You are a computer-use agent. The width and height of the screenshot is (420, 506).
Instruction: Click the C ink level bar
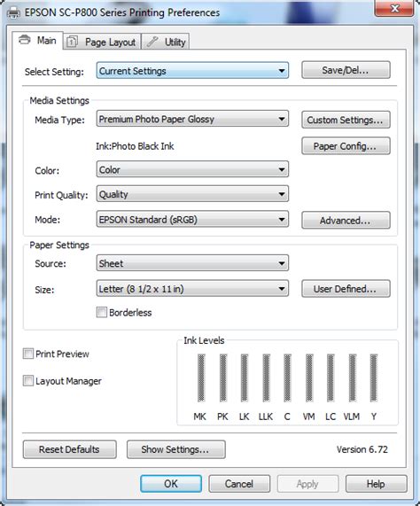(287, 378)
